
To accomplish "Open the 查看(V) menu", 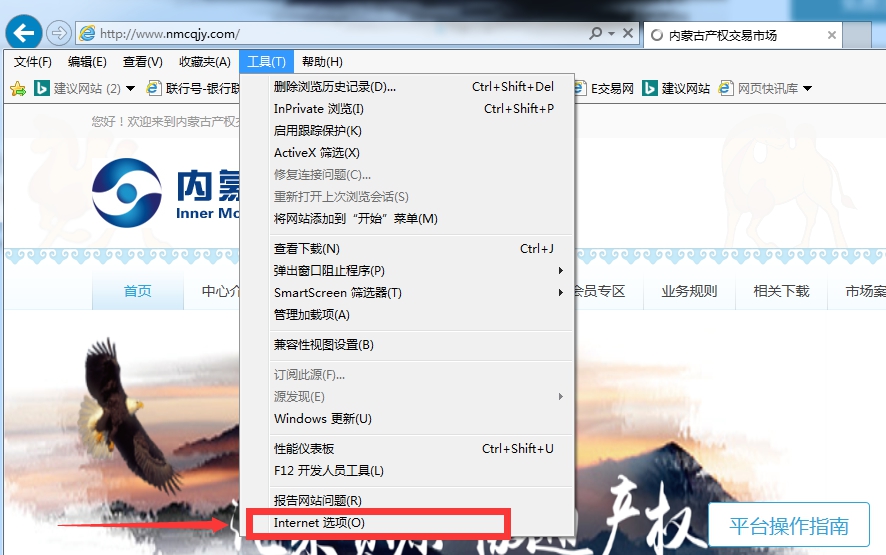I will [143, 62].
